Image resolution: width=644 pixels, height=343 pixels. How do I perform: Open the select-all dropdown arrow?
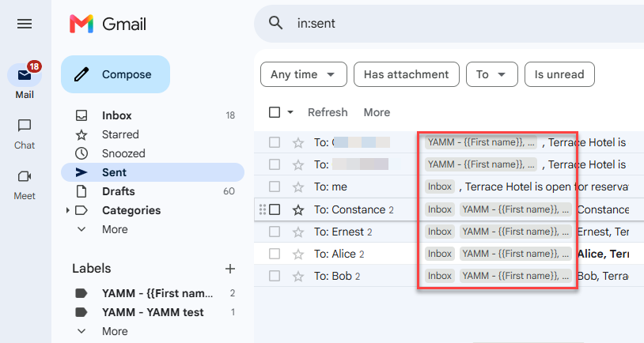click(x=290, y=112)
